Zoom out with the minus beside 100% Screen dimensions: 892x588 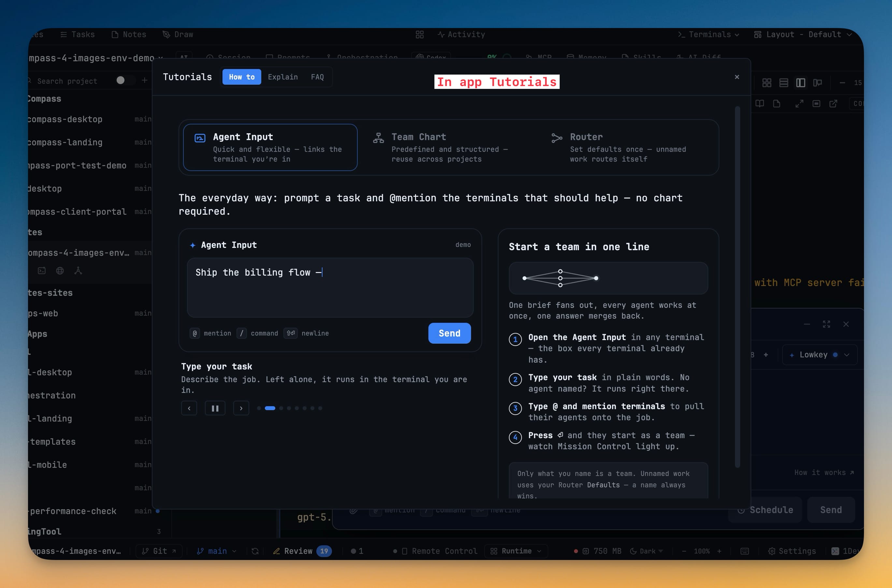[684, 551]
